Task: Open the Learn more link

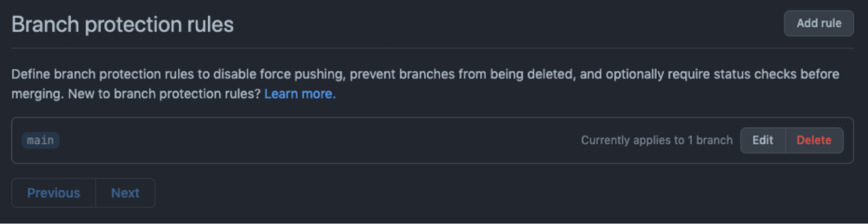Action: [300, 94]
